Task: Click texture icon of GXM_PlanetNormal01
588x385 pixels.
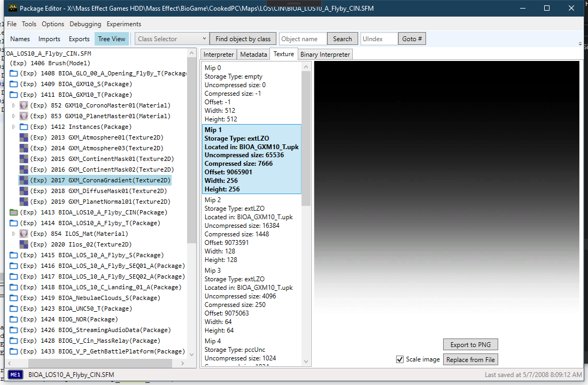Action: pyautogui.click(x=24, y=202)
